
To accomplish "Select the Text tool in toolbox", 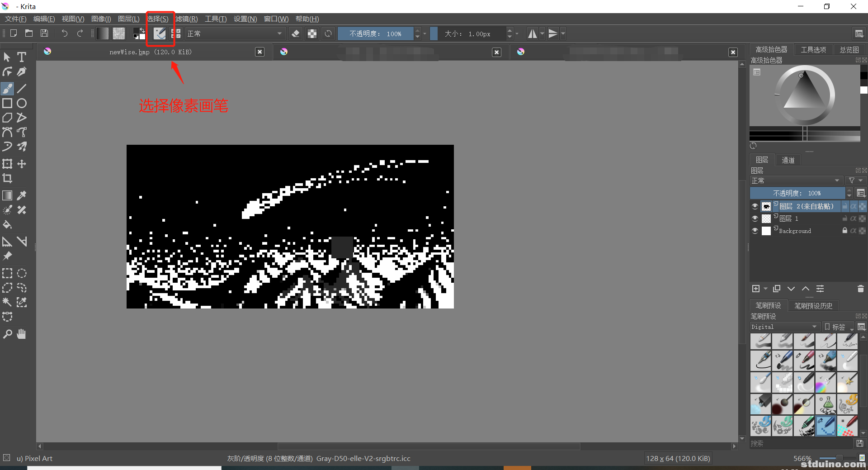I will click(21, 57).
